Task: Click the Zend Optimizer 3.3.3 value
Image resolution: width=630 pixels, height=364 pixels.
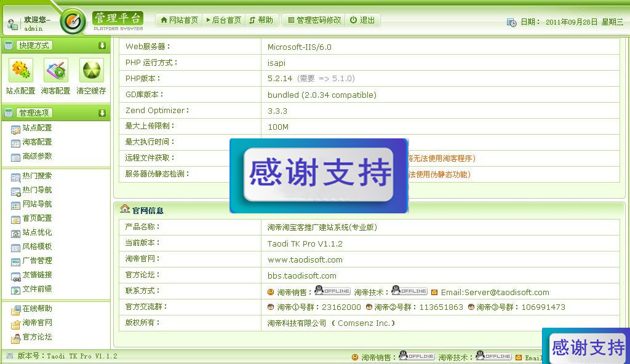Action: 277,111
